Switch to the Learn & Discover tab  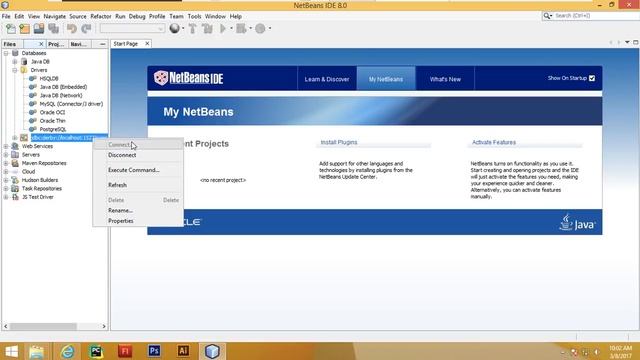[x=327, y=79]
